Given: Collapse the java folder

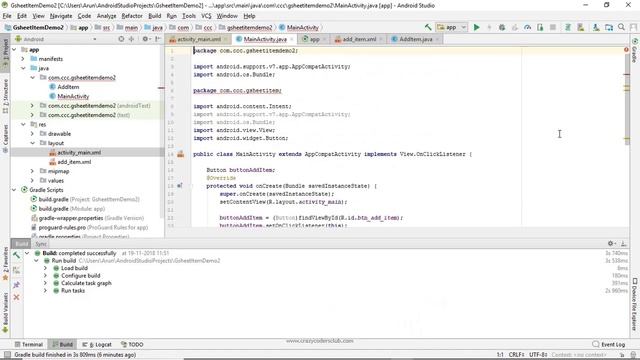Looking at the screenshot, I should (x=23, y=68).
